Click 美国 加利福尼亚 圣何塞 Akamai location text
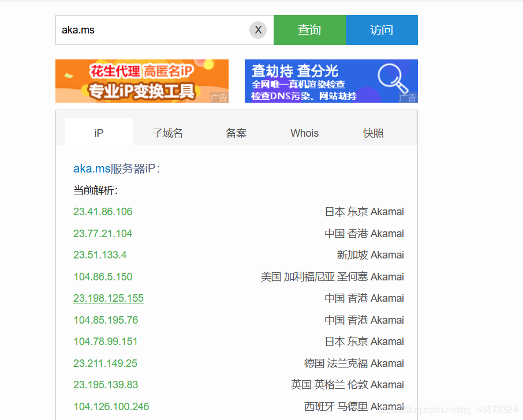The image size is (523, 420). 332,277
